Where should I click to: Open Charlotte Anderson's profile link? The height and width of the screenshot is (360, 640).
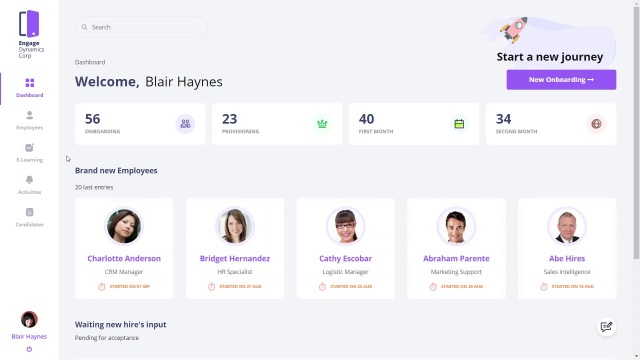(124, 258)
